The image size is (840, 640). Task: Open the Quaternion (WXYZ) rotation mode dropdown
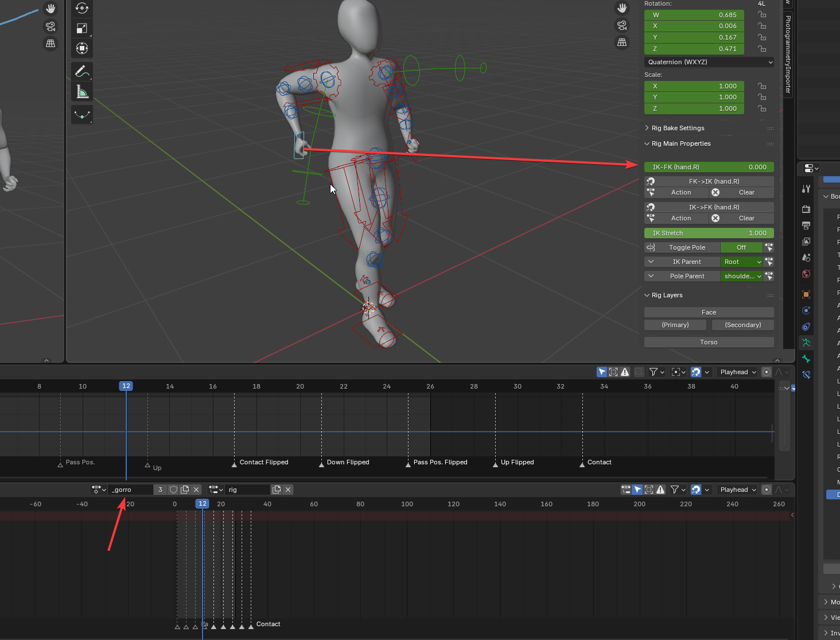(709, 62)
